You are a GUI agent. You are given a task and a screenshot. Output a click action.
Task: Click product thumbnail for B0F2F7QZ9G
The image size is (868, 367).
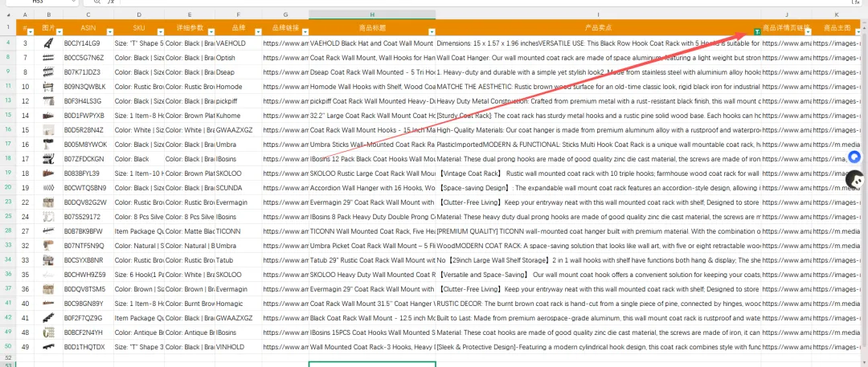49,318
